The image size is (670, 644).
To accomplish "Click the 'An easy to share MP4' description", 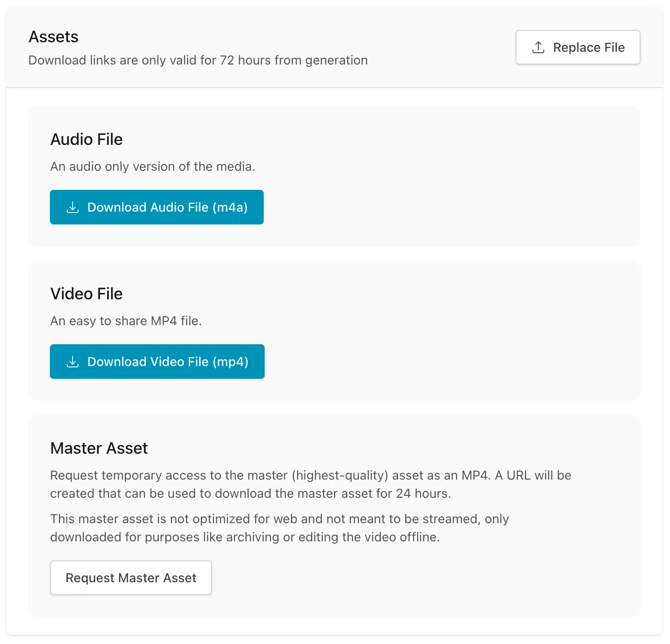I will 126,321.
